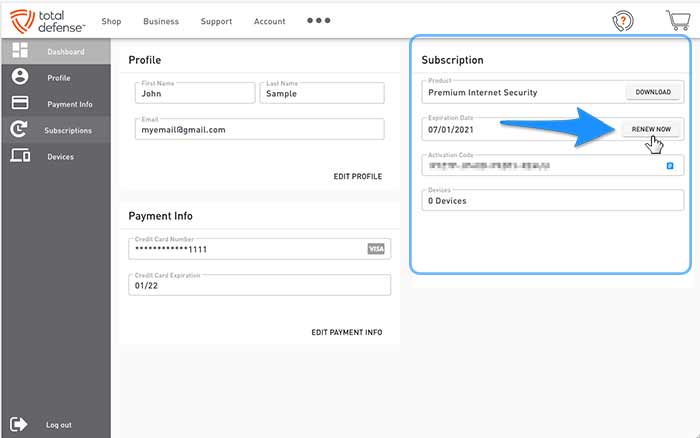Click EDIT PROFILE
Image resolution: width=700 pixels, height=438 pixels.
point(358,176)
